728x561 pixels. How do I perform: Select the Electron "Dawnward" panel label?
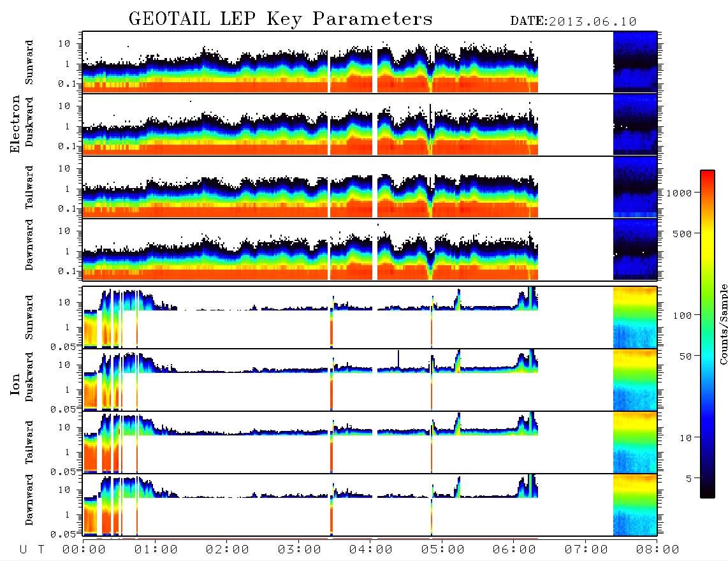29,245
